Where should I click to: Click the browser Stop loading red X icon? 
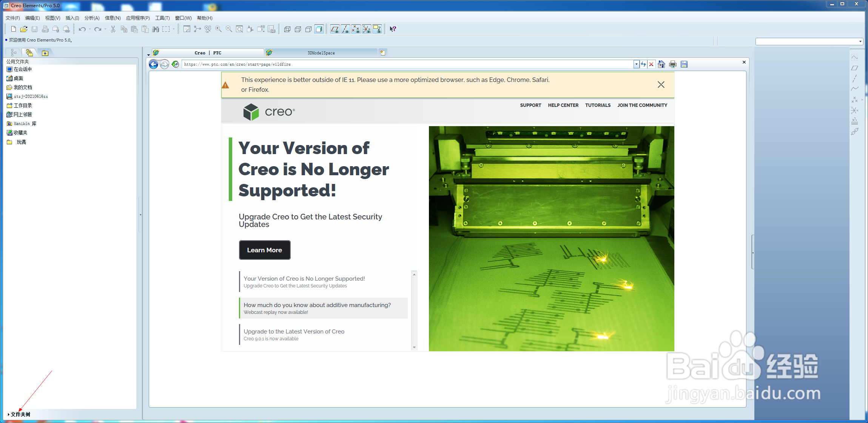click(x=651, y=64)
